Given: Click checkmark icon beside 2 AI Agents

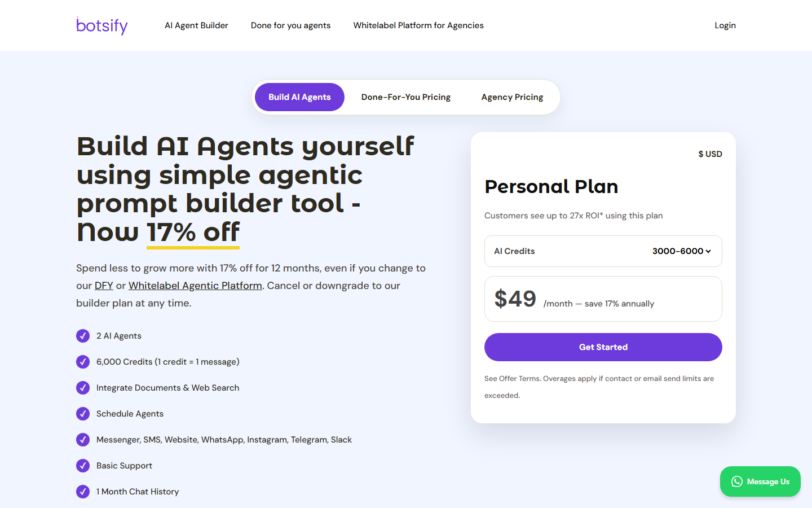Looking at the screenshot, I should pyautogui.click(x=83, y=336).
